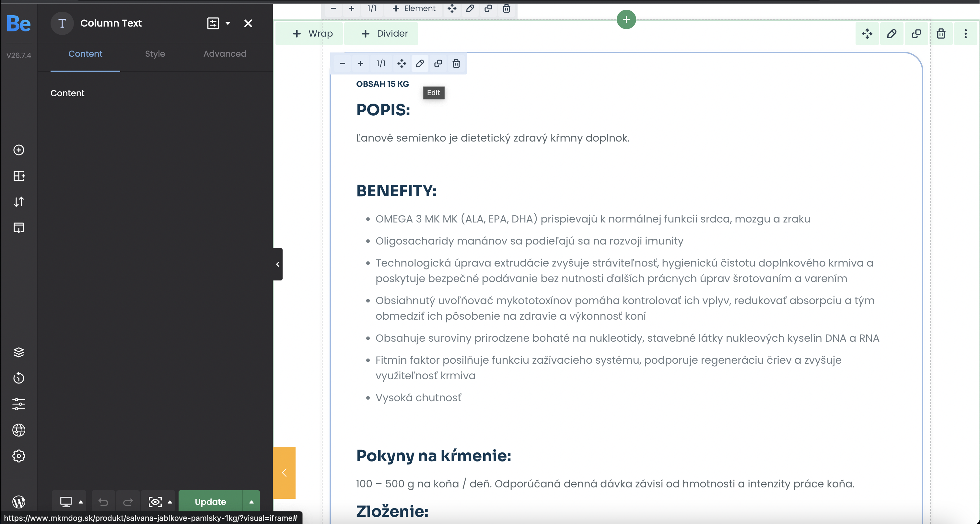Open the export/import panel icon

[19, 227]
